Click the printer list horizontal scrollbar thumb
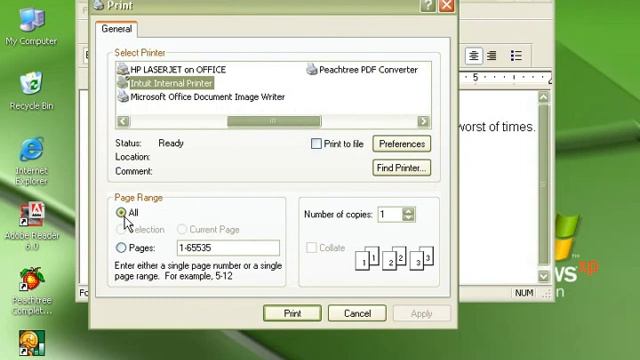The image size is (640, 360). point(274,121)
